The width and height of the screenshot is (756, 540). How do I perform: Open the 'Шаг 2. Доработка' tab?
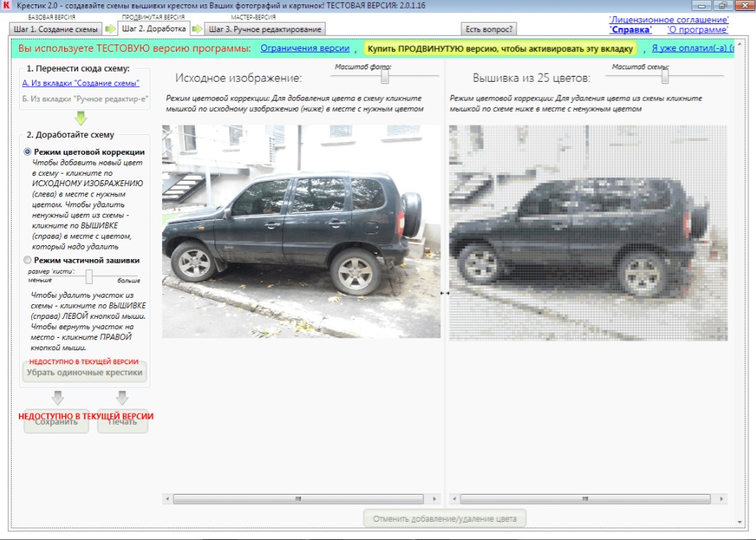coord(153,28)
